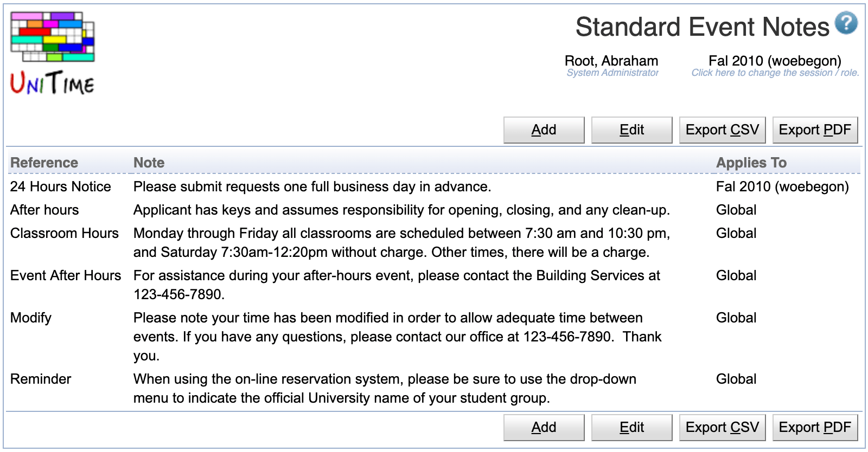This screenshot has width=868, height=452.
Task: Click the bottom Add button
Action: click(544, 428)
